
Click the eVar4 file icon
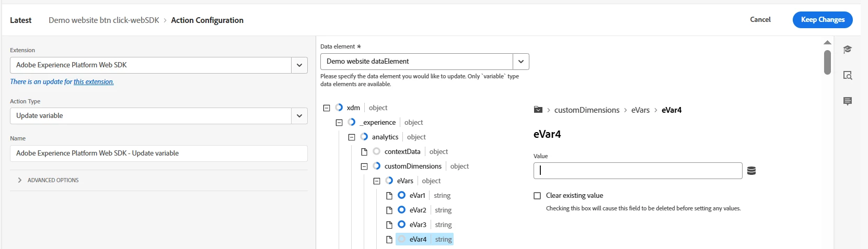(389, 240)
